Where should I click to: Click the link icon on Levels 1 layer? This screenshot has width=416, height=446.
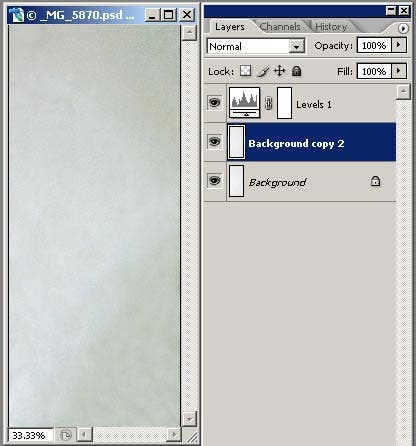click(268, 103)
